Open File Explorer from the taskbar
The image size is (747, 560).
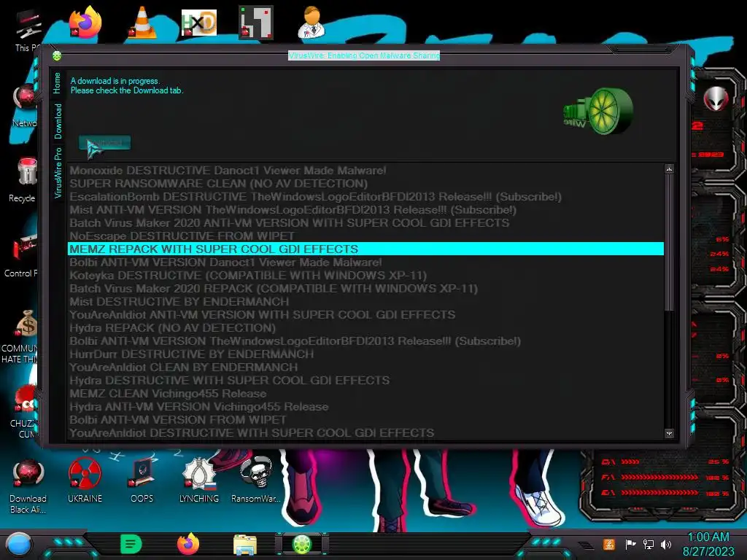(x=245, y=545)
